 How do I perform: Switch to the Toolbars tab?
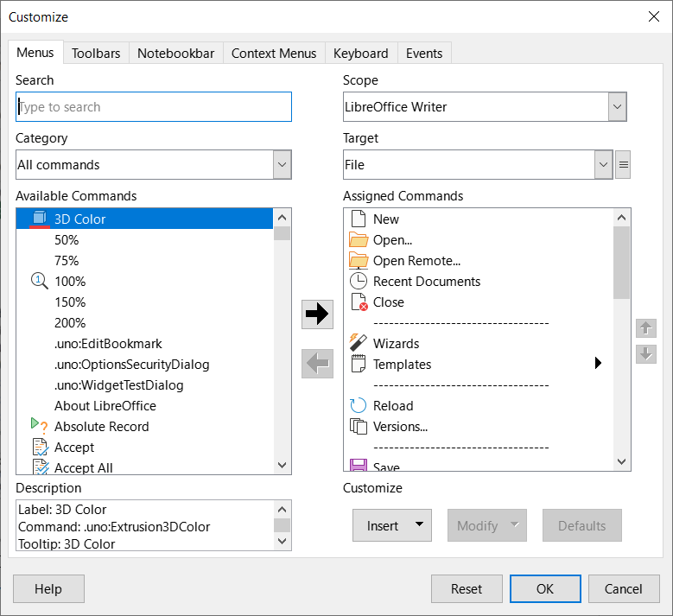(96, 54)
